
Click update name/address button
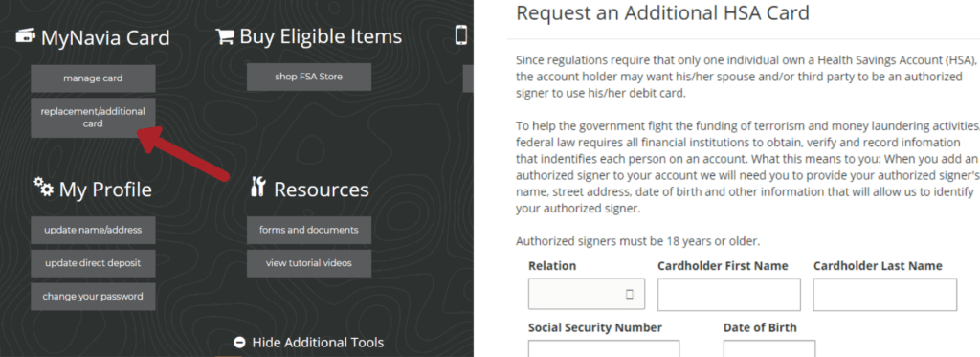tap(93, 230)
